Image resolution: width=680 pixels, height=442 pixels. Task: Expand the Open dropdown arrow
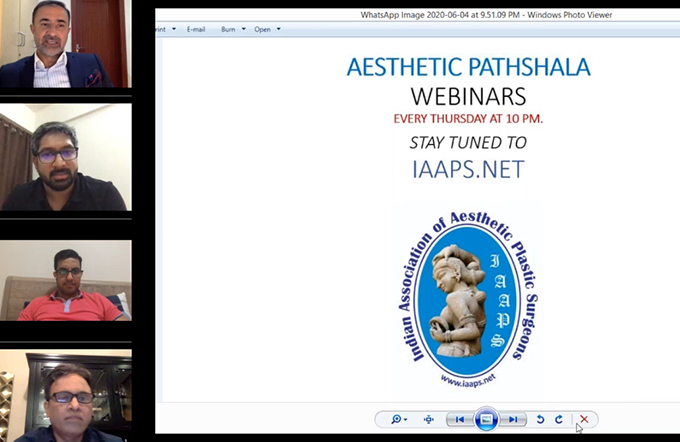tap(278, 29)
